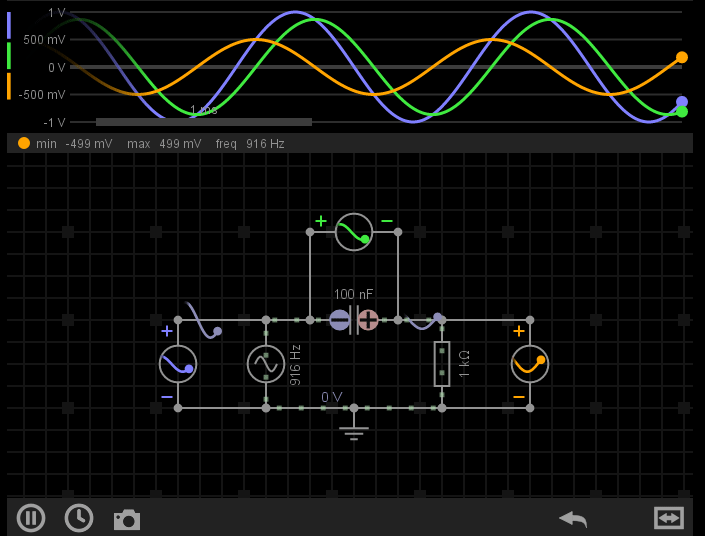Select the 916 Hz sine voltage source

pyautogui.click(x=266, y=364)
